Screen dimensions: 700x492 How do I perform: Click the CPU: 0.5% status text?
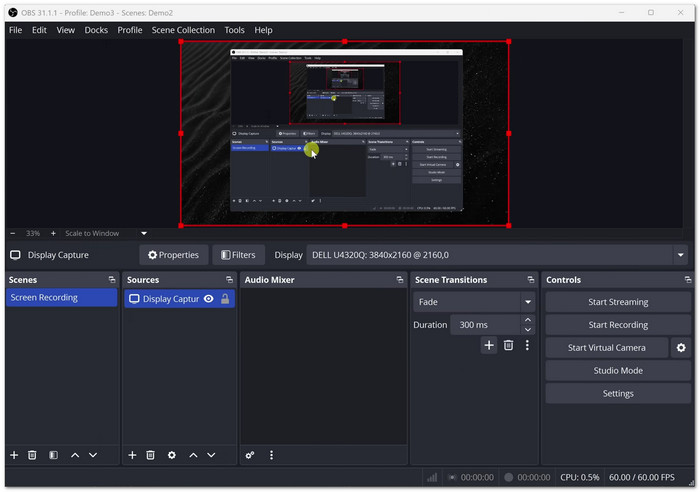pyautogui.click(x=579, y=477)
